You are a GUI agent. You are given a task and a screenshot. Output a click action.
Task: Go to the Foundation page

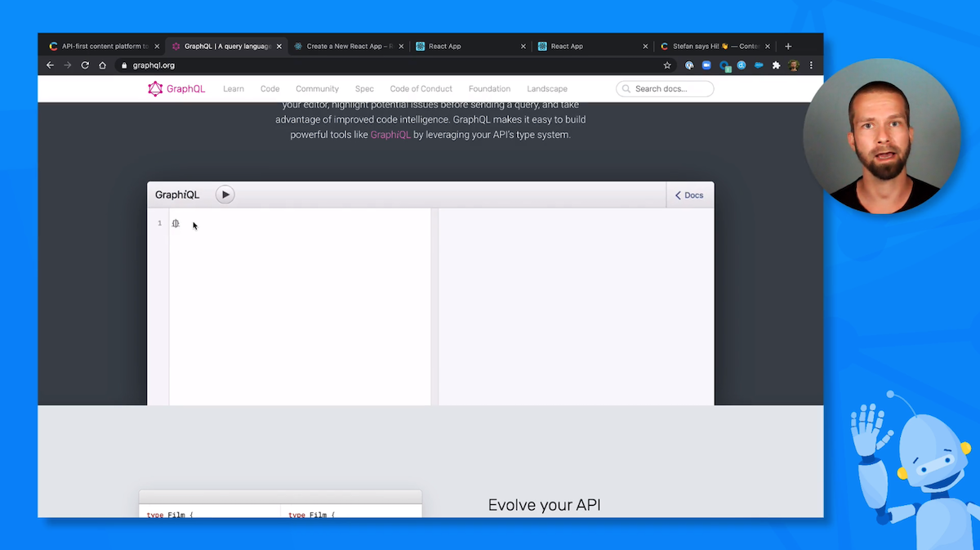coord(489,89)
